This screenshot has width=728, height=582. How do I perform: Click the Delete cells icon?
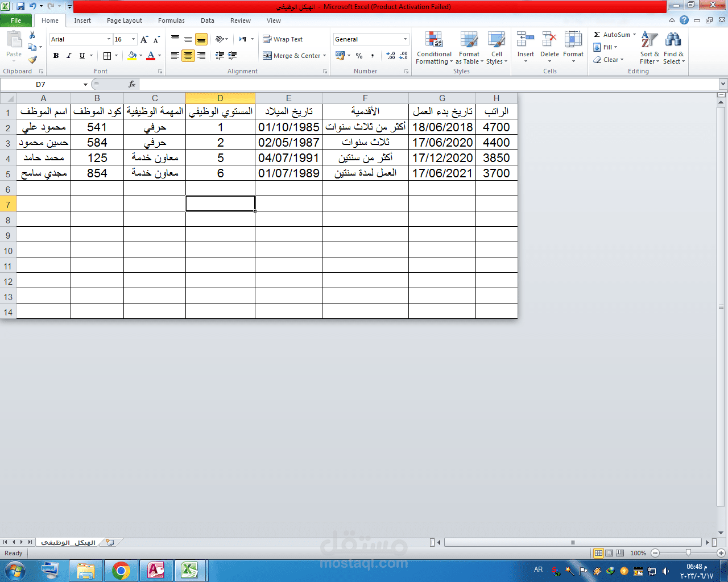click(549, 39)
